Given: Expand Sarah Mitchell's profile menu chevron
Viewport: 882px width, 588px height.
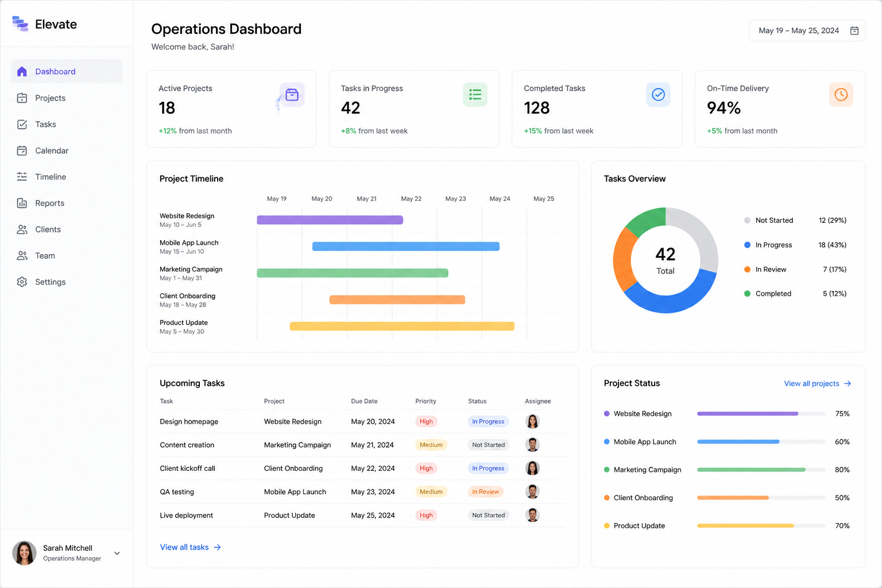Looking at the screenshot, I should 117,554.
